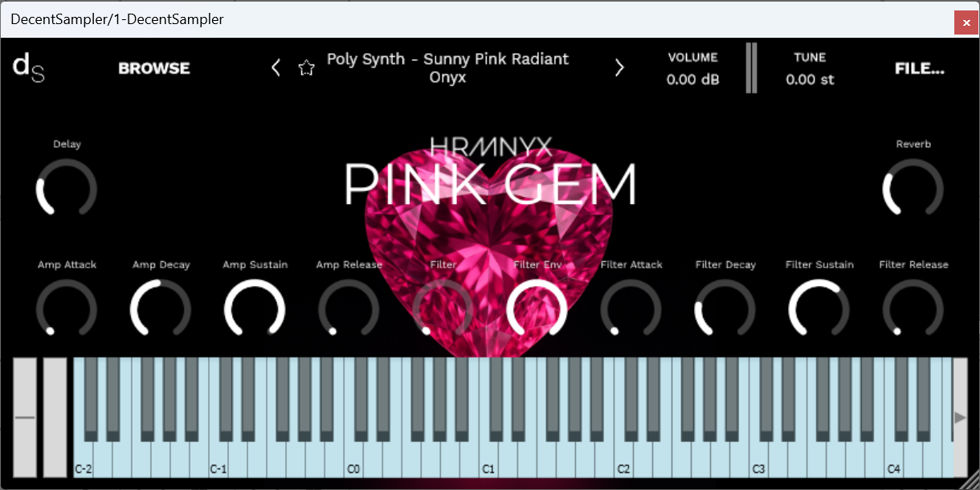Image resolution: width=980 pixels, height=490 pixels.
Task: Click the Filter Sustain knob
Action: 819,310
